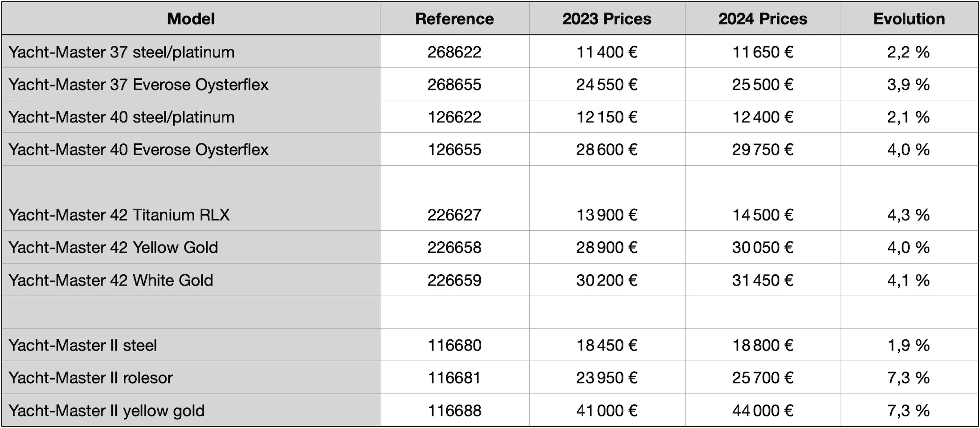The image size is (980, 428).
Task: Select the 2024 Prices header cell
Action: coord(763,19)
